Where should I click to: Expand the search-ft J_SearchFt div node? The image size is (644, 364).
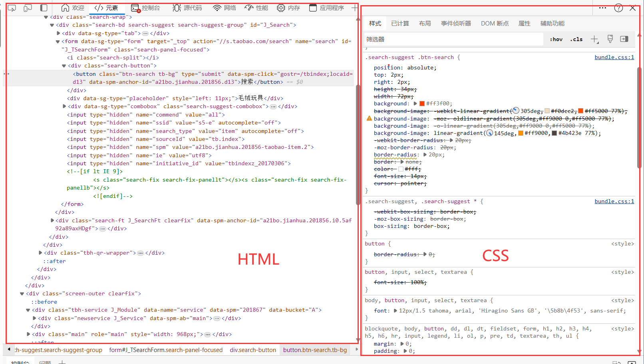click(52, 220)
